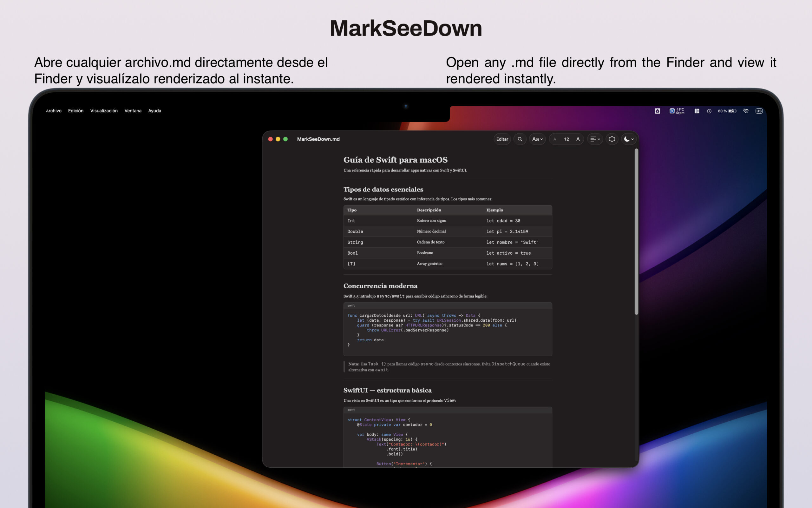Click the "Int" cell in the table
The width and height of the screenshot is (812, 508).
[351, 221]
